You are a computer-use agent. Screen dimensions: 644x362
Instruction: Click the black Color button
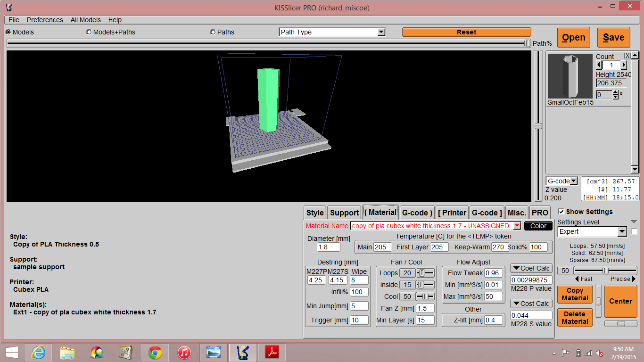(x=538, y=226)
